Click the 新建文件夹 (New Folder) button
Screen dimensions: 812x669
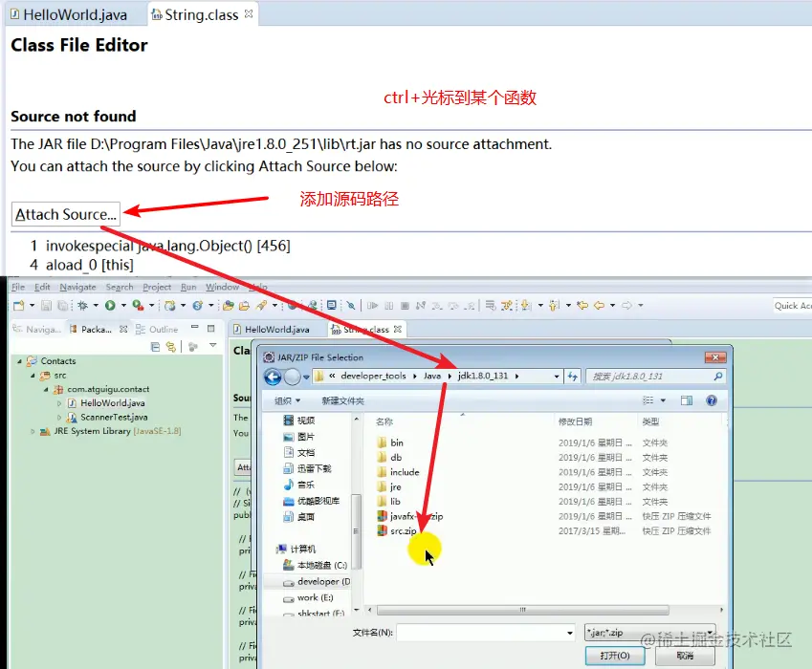click(x=342, y=401)
